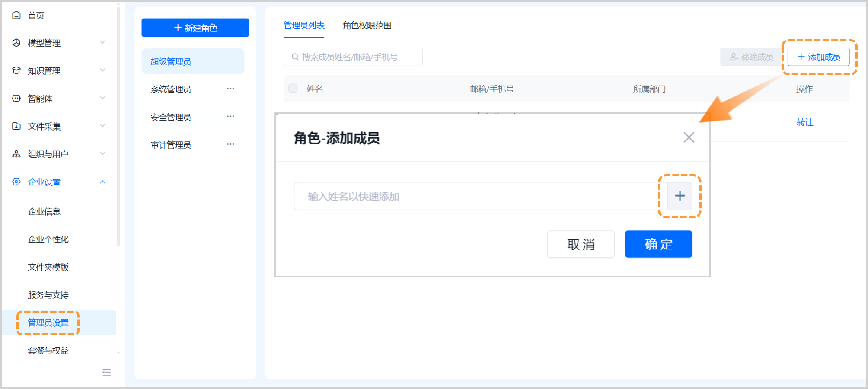
Task: Open the ellipsis menu next to 系统管理员
Action: [x=230, y=88]
